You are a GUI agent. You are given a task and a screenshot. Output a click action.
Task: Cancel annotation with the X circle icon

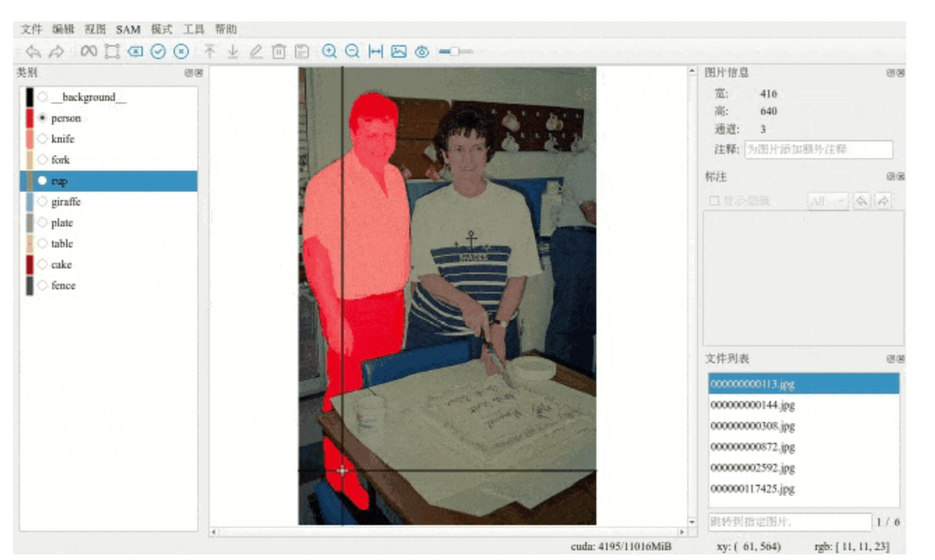[x=181, y=51]
